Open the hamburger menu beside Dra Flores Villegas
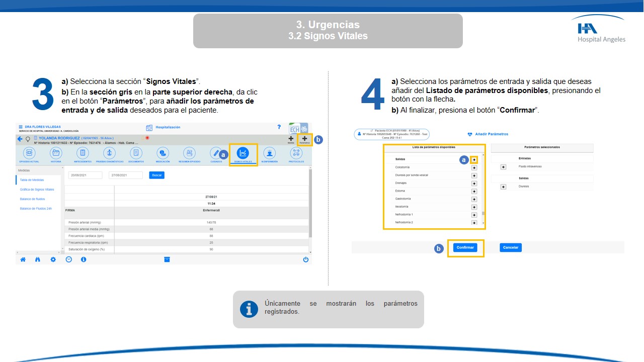Screen dimensions: 644x362 pos(21,127)
